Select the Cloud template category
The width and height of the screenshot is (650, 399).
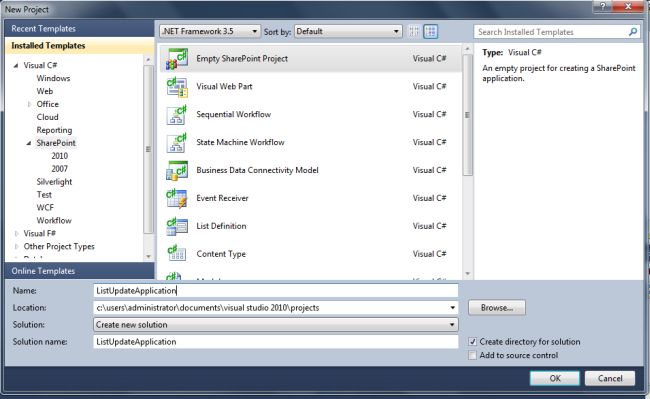pyautogui.click(x=47, y=117)
